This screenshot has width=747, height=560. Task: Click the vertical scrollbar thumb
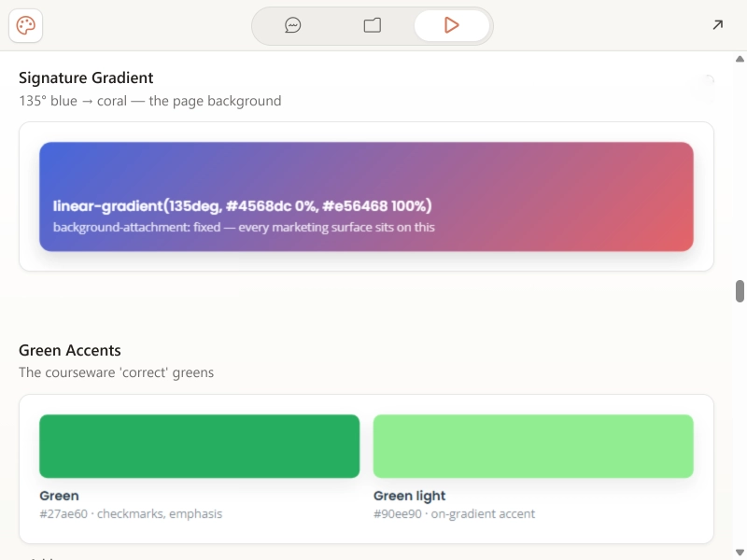[x=740, y=291]
